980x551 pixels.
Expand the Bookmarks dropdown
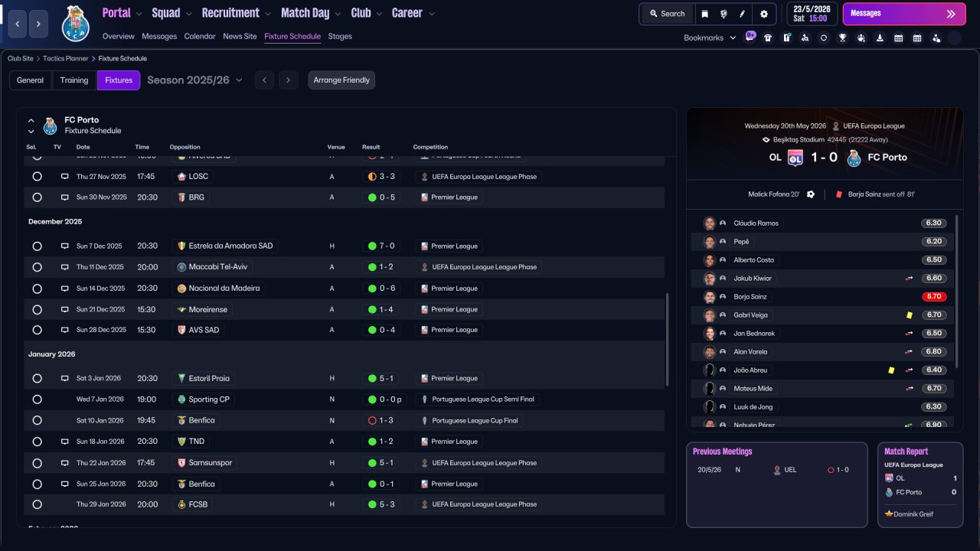(x=710, y=37)
